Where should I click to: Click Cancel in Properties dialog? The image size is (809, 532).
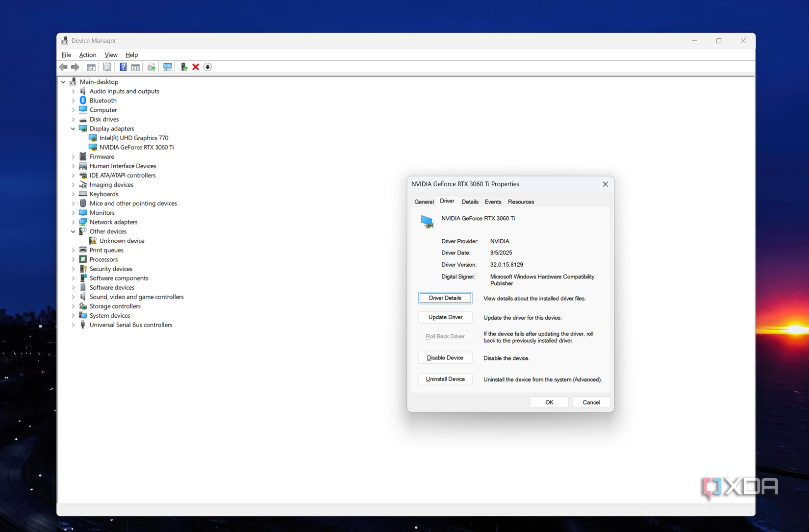[591, 402]
